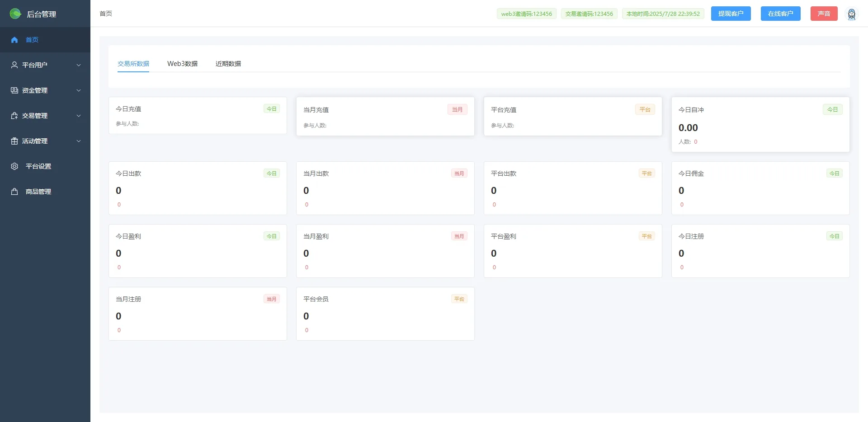This screenshot has height=422, width=868.
Task: Click the 商品管理 shopping bag icon
Action: click(x=14, y=192)
